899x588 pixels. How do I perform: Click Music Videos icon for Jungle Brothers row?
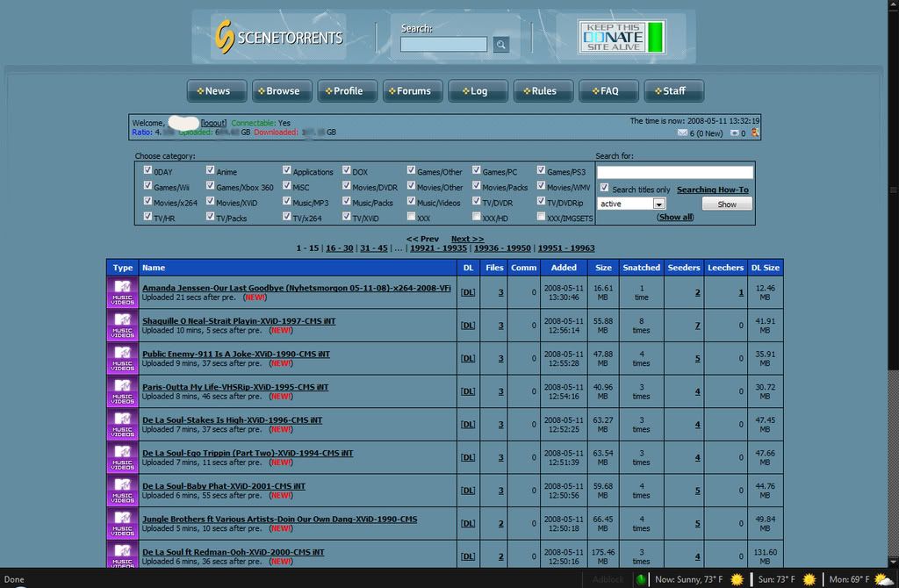122,523
